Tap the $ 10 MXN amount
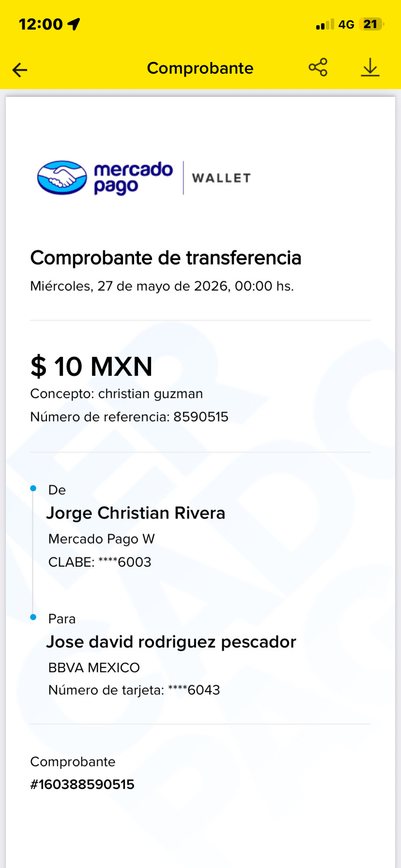The image size is (401, 868). pyautogui.click(x=92, y=366)
